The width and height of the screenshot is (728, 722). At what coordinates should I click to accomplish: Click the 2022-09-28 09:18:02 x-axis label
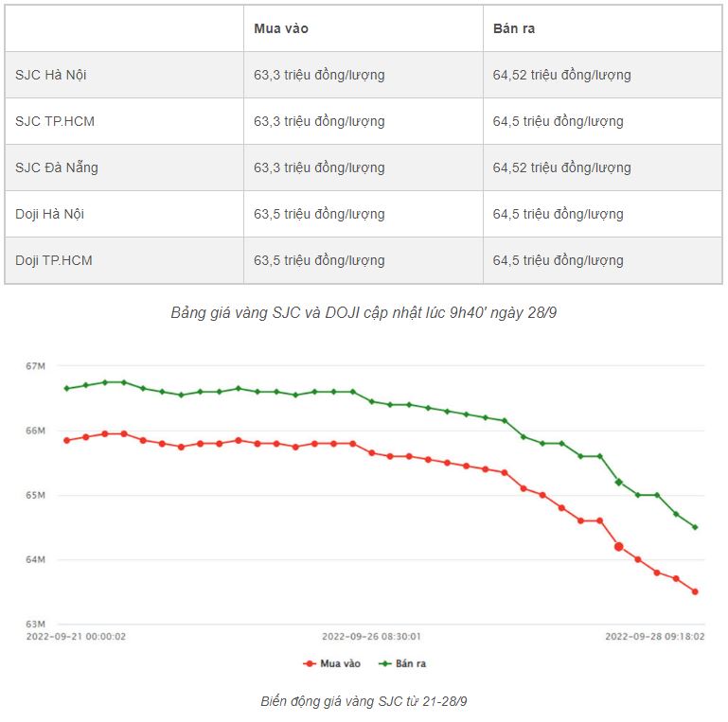coord(654,637)
